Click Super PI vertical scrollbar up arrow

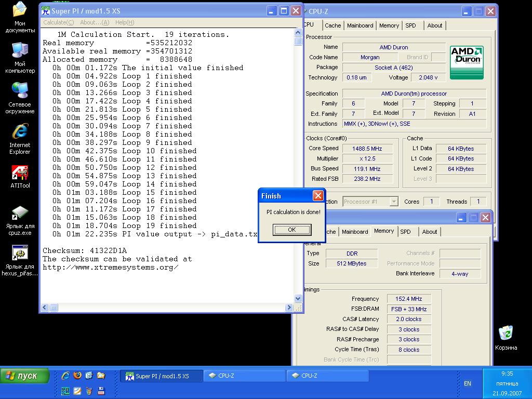click(298, 33)
